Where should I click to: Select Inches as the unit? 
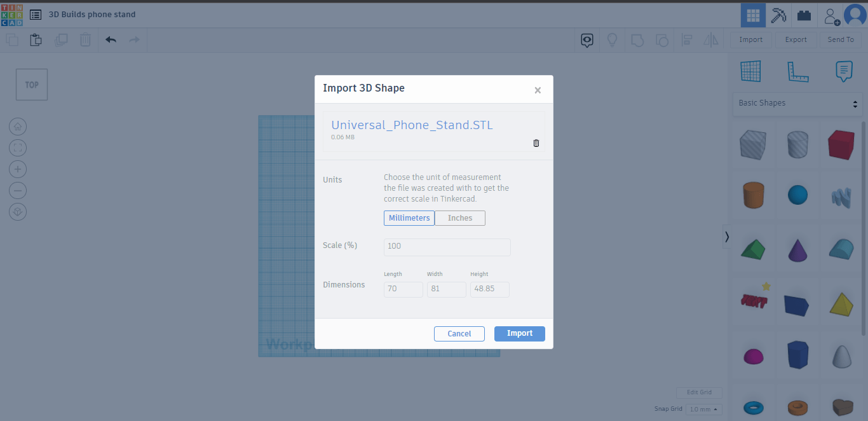pos(460,218)
